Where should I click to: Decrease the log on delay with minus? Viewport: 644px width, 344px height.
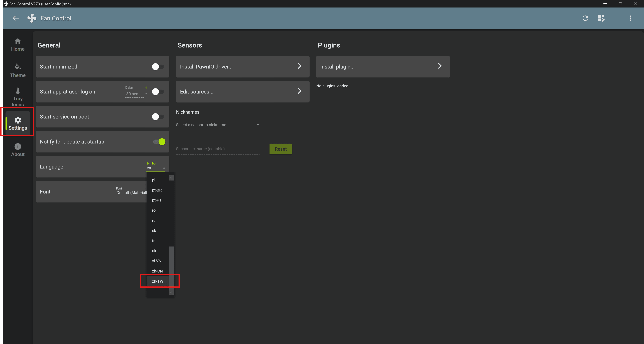[x=146, y=94]
